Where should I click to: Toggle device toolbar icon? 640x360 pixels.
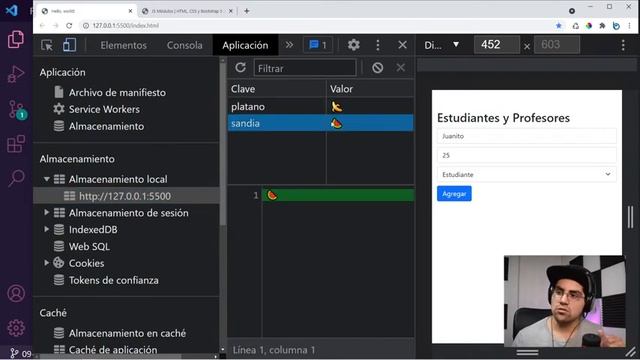[x=69, y=45]
